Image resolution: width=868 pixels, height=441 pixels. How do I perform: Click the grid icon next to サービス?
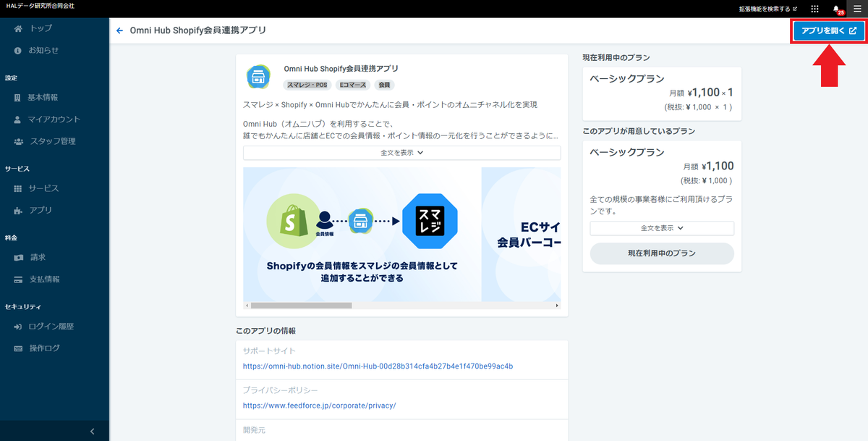18,188
